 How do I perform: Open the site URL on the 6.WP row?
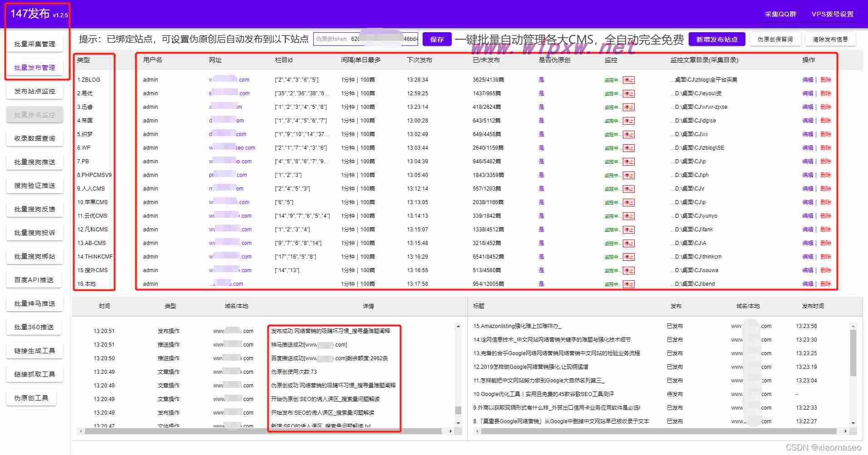click(232, 148)
